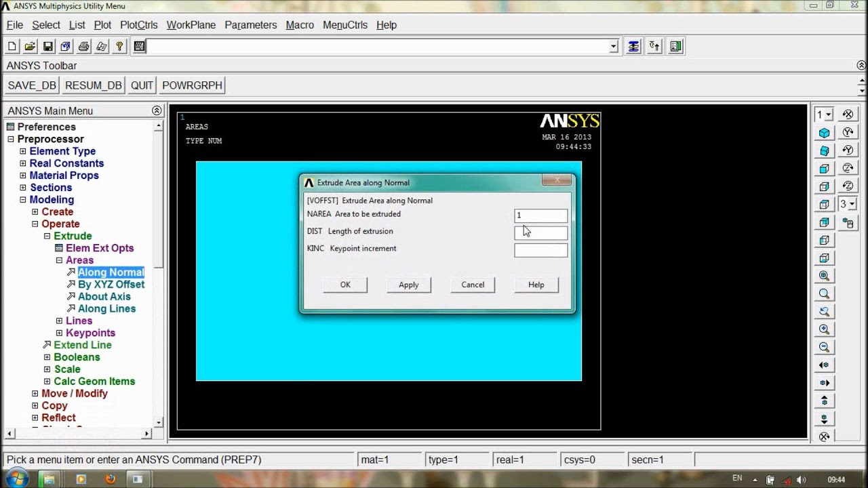The width and height of the screenshot is (868, 488).
Task: Pan the model down icon
Action: coord(824,419)
